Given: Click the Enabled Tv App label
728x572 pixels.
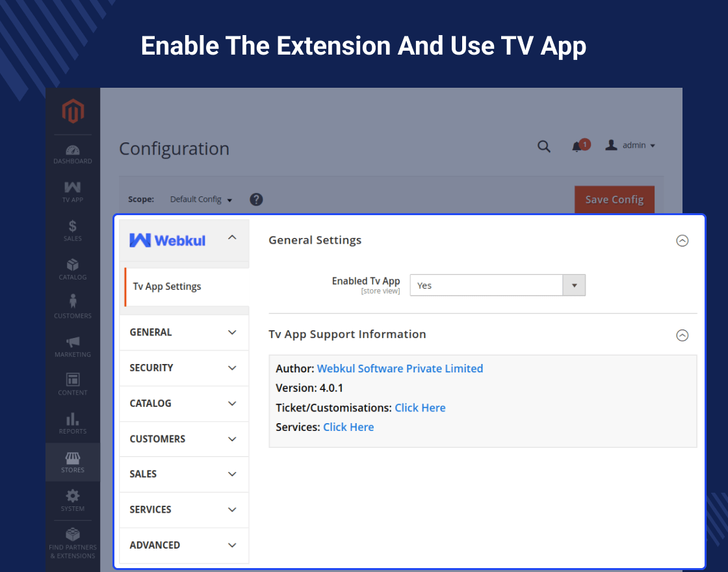Looking at the screenshot, I should [366, 281].
